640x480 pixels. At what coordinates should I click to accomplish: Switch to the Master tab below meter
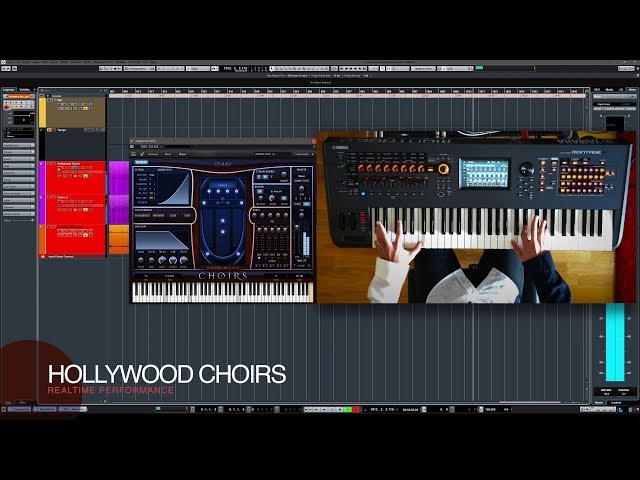tap(599, 402)
